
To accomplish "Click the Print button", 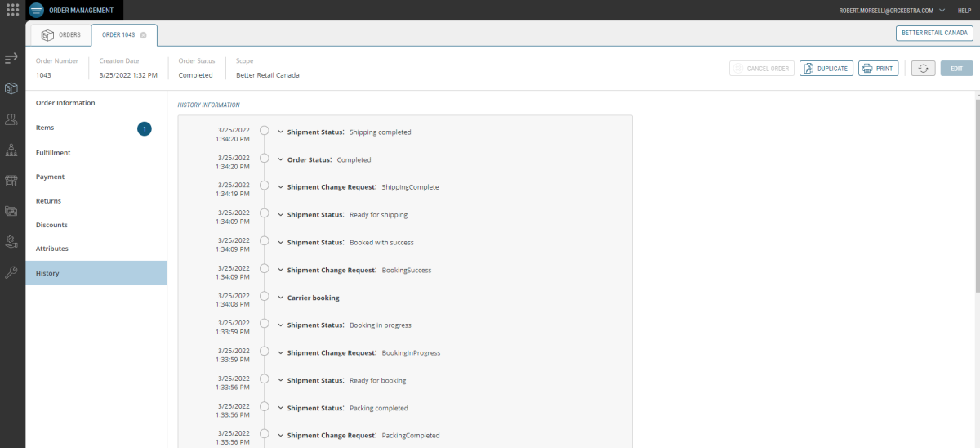I will 878,69.
